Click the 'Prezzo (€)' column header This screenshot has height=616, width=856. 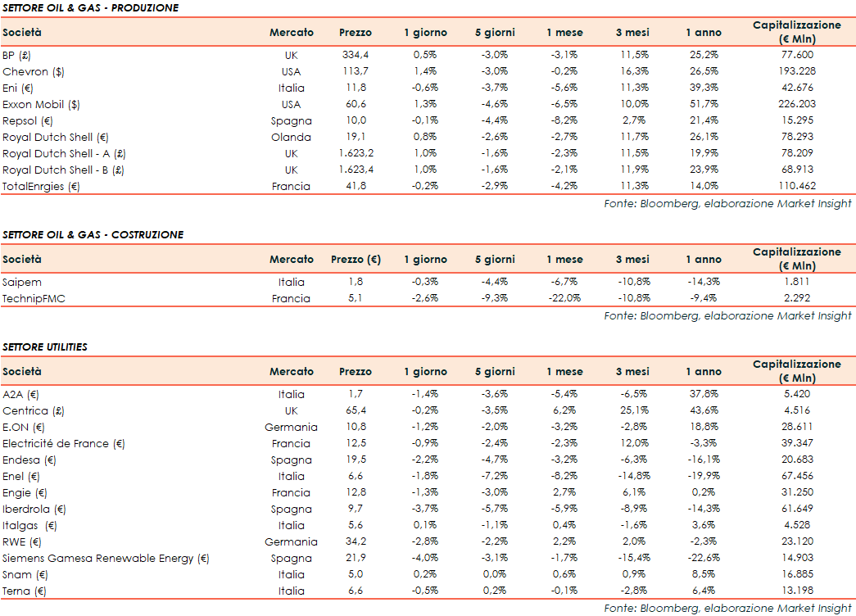click(356, 260)
